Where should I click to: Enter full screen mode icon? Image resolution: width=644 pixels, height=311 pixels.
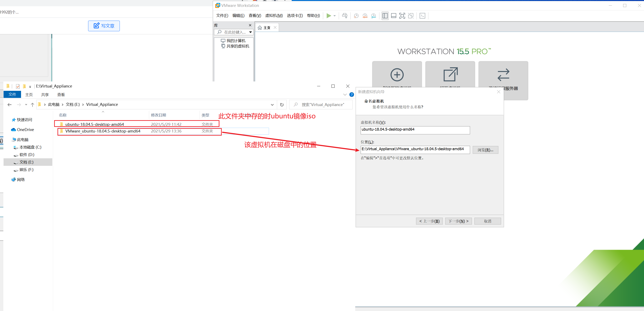point(402,16)
